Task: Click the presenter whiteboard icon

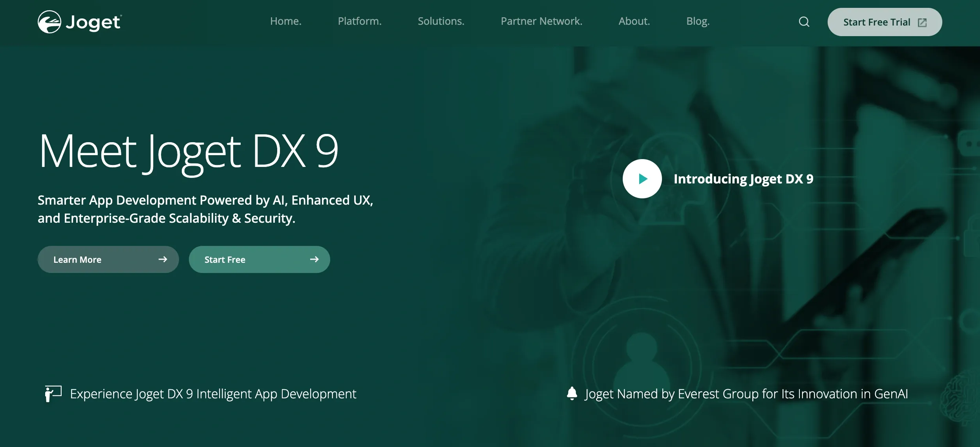Action: coord(53,394)
